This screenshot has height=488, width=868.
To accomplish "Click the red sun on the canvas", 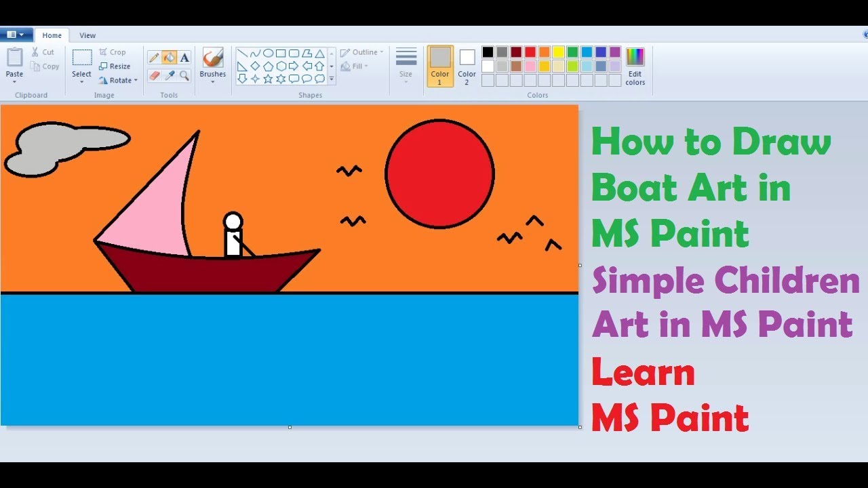I will pyautogui.click(x=439, y=174).
